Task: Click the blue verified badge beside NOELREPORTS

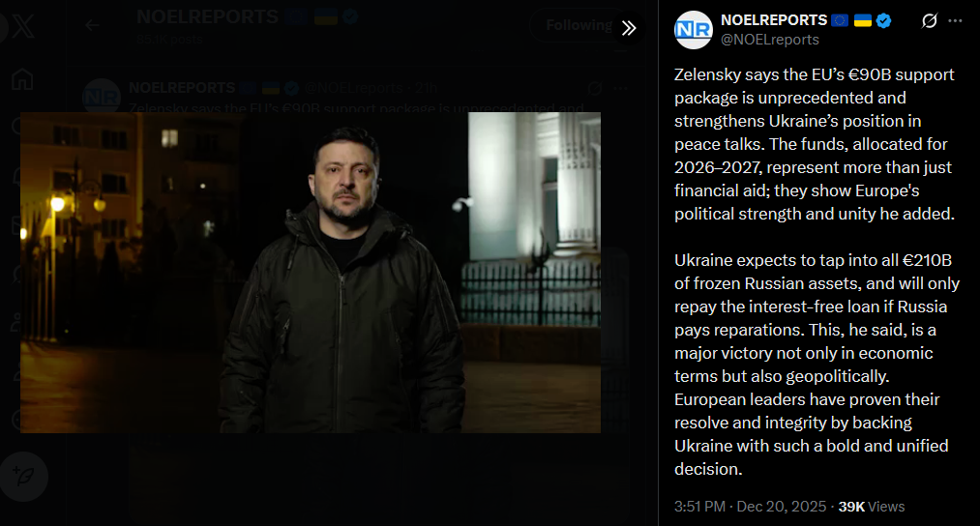Action: tap(883, 20)
